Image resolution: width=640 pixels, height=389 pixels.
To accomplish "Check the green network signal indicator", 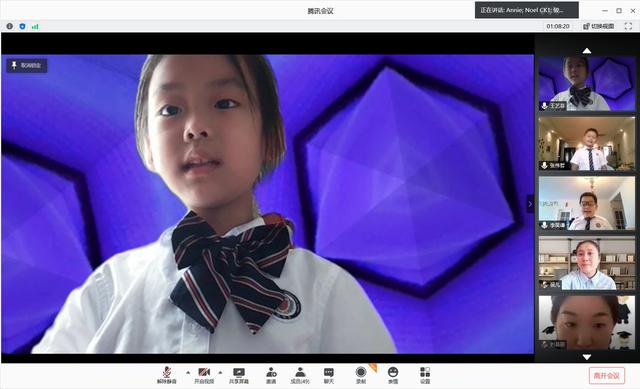I will pos(35,26).
